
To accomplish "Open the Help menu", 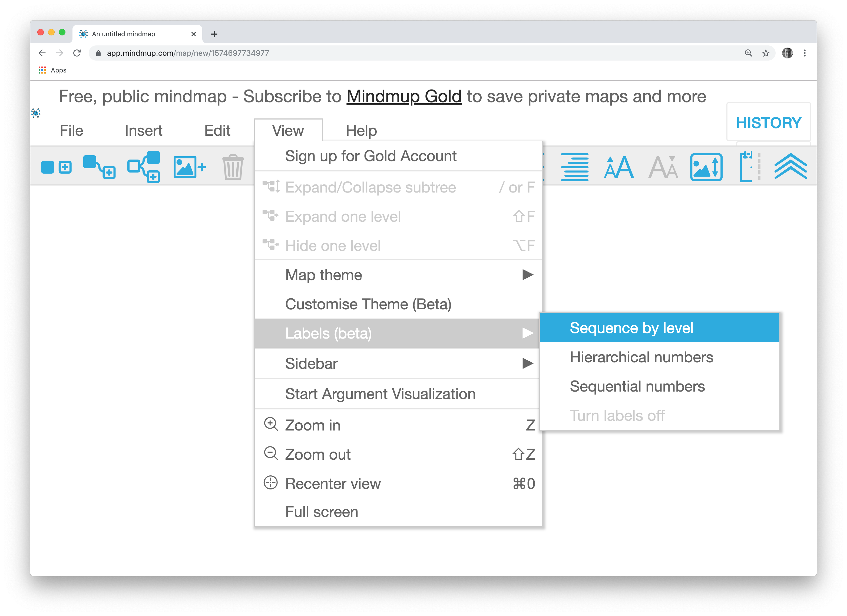I will (x=361, y=131).
